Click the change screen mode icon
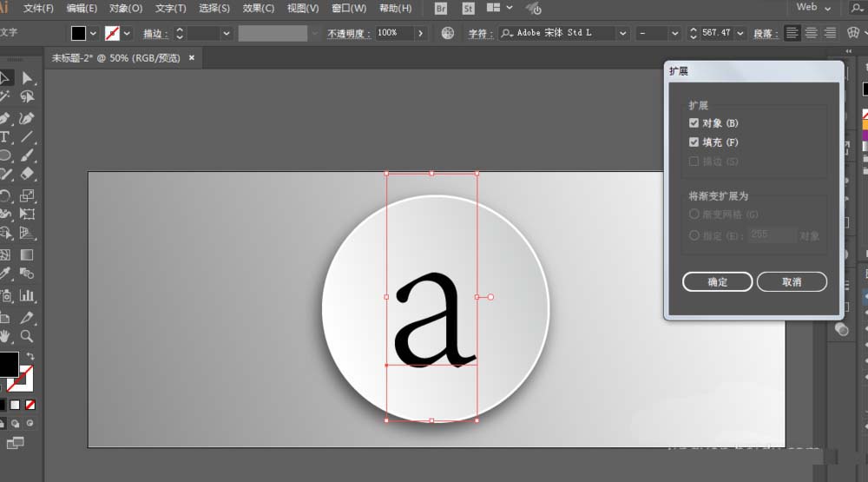The width and height of the screenshot is (868, 482). pos(15,443)
